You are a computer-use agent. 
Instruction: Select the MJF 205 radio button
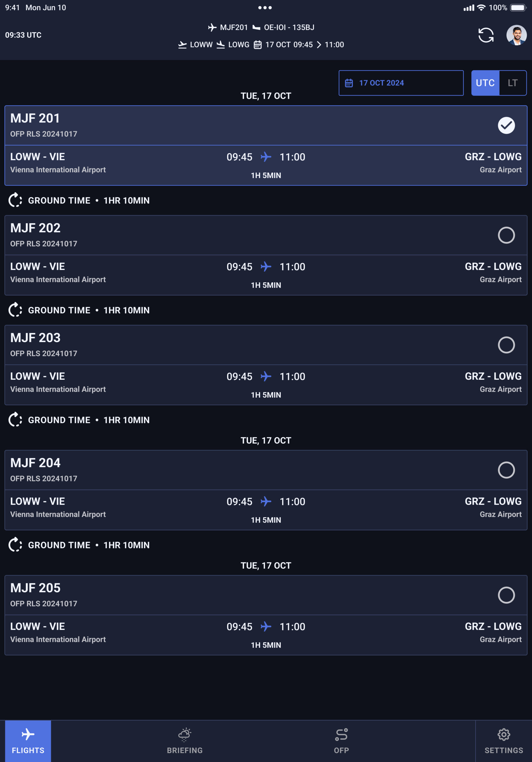pos(506,595)
